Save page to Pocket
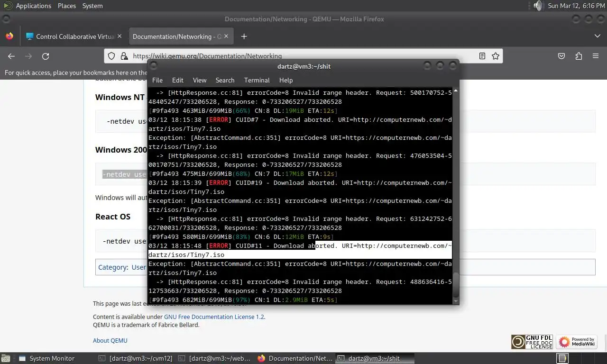This screenshot has width=607, height=364. pos(561,56)
